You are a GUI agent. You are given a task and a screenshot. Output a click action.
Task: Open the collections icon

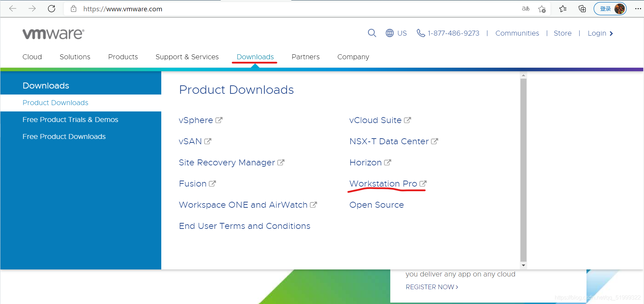(x=582, y=9)
